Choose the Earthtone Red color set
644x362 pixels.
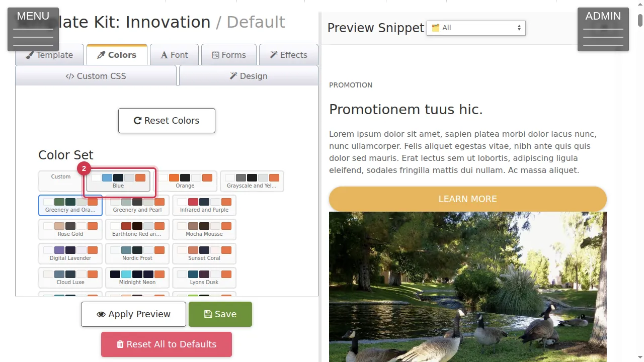pyautogui.click(x=137, y=229)
